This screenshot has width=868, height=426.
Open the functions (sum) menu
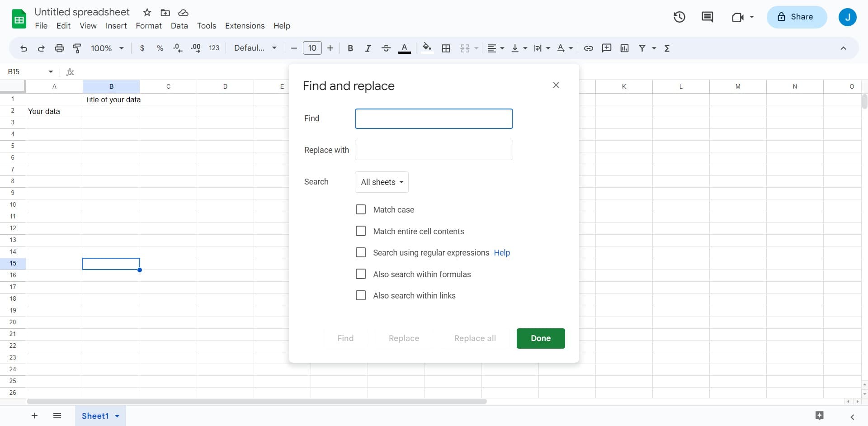click(x=667, y=48)
